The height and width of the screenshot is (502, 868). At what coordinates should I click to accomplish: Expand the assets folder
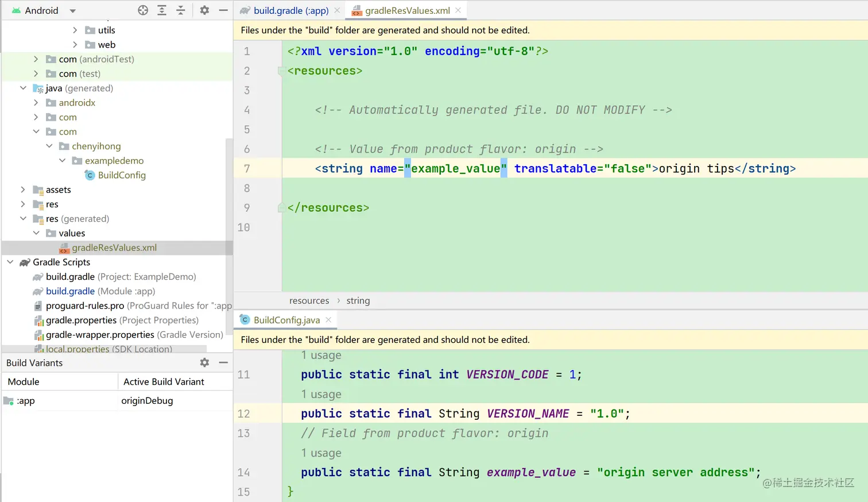click(x=23, y=190)
